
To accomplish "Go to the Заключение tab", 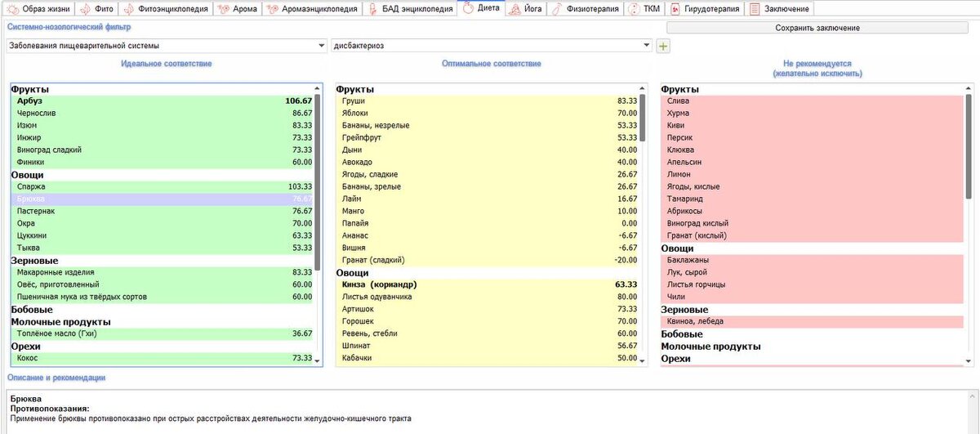I will (x=779, y=9).
